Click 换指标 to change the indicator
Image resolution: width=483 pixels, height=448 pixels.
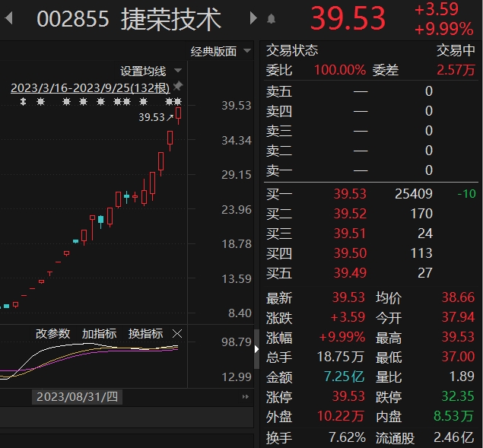click(145, 334)
